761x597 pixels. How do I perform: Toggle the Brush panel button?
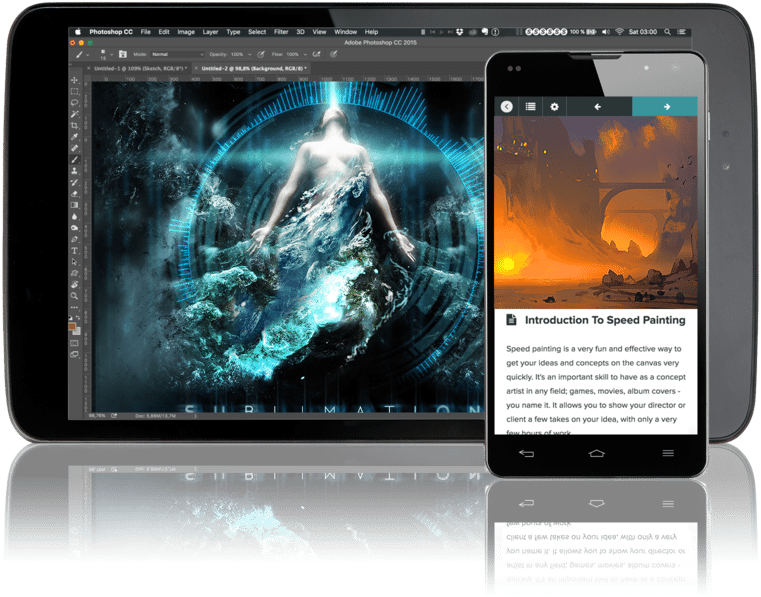coord(123,54)
